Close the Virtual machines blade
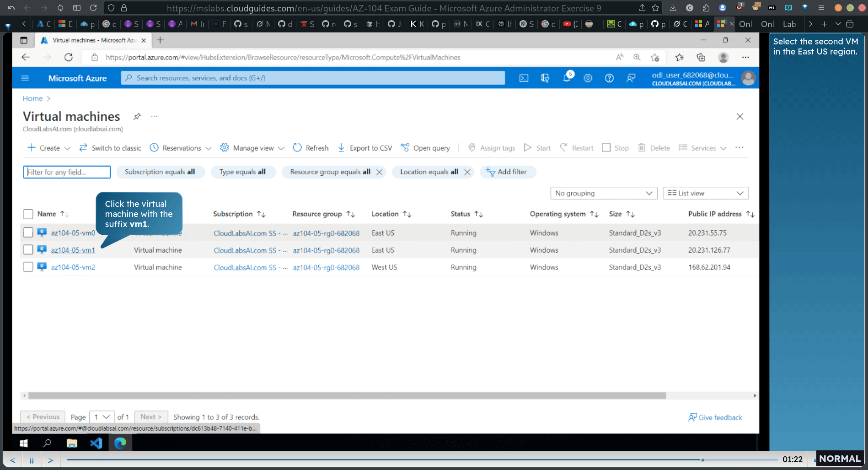The image size is (868, 470). (740, 116)
